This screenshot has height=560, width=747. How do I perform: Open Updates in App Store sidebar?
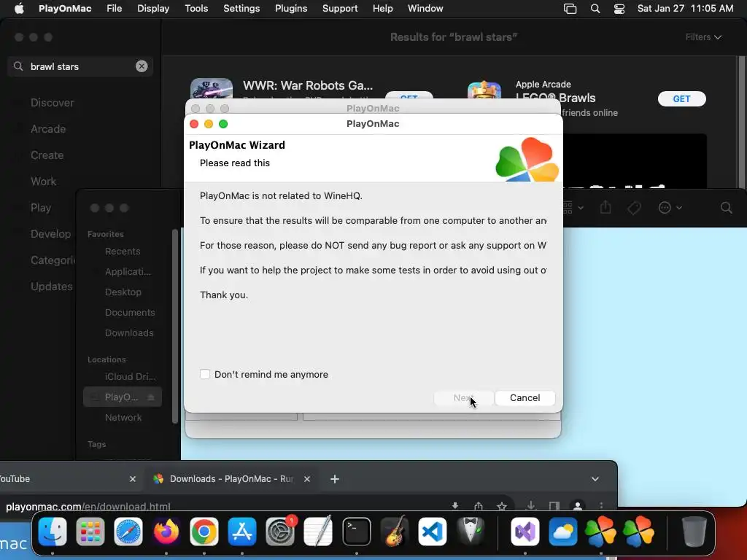tap(52, 286)
